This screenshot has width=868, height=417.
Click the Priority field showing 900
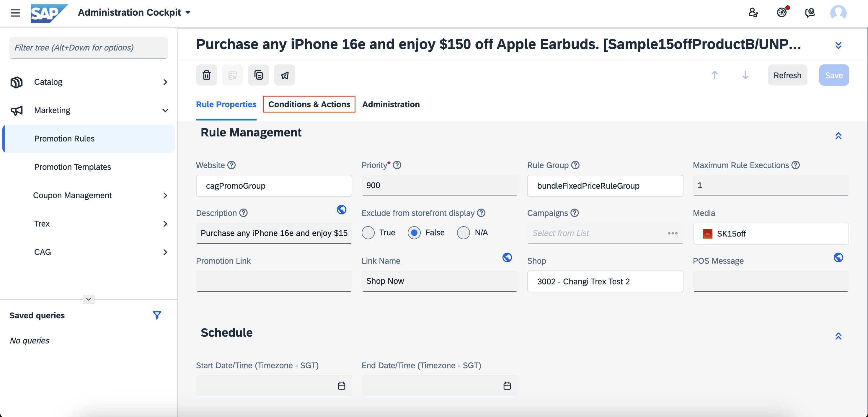tap(439, 185)
